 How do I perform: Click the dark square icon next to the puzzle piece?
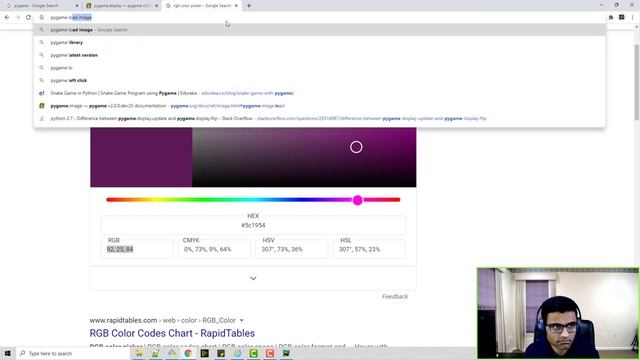(x=622, y=18)
